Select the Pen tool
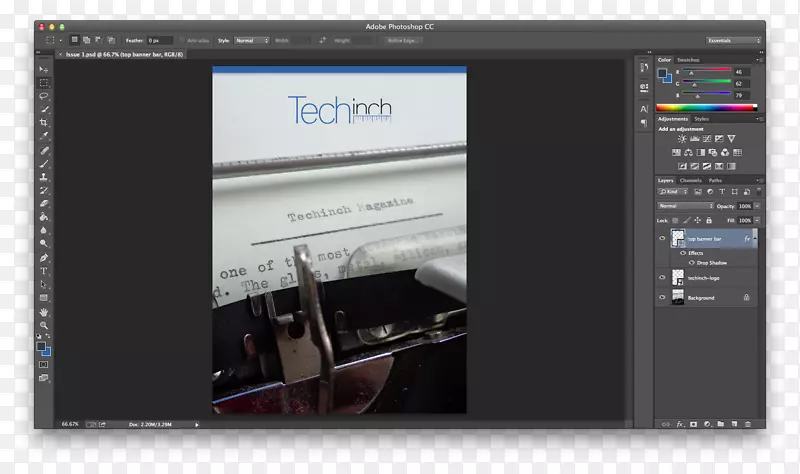 (x=44, y=258)
